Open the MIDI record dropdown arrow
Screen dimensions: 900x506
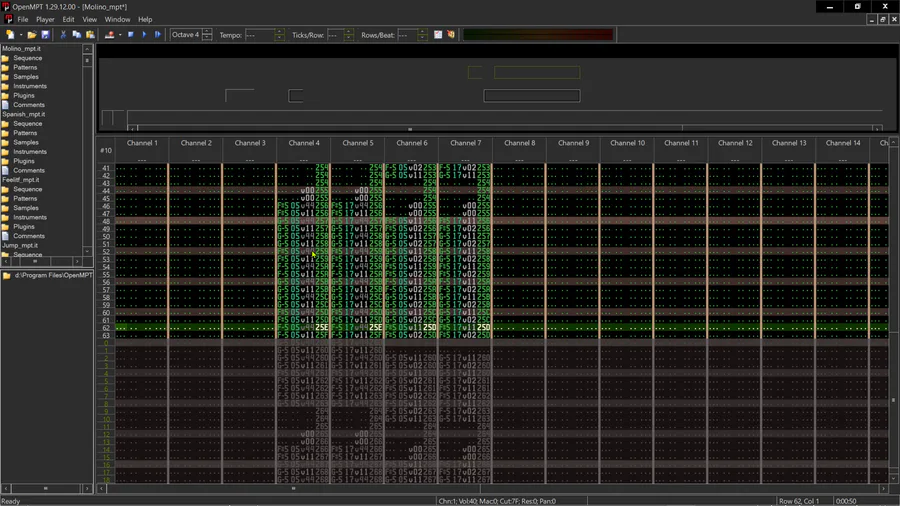120,35
